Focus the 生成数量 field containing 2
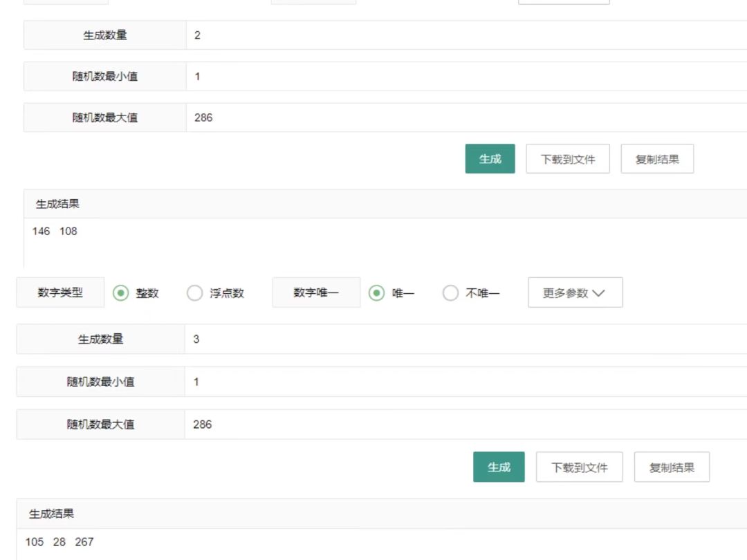 466,35
